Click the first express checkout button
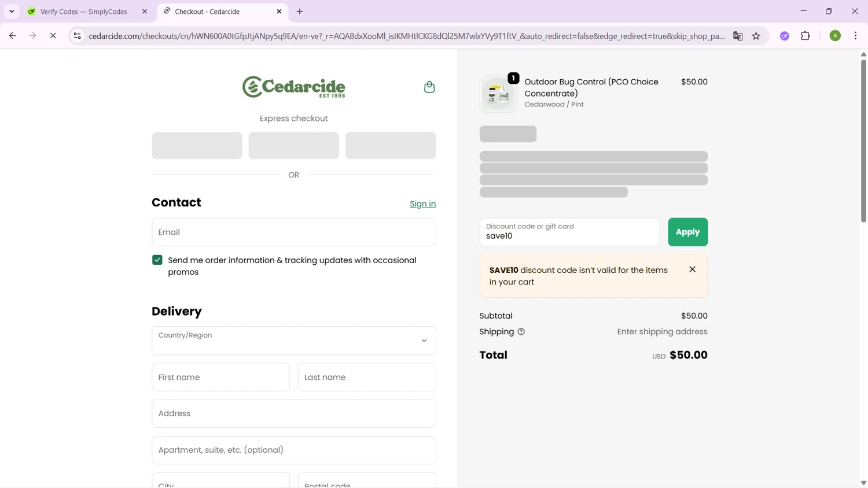The width and height of the screenshot is (868, 488). (x=197, y=146)
